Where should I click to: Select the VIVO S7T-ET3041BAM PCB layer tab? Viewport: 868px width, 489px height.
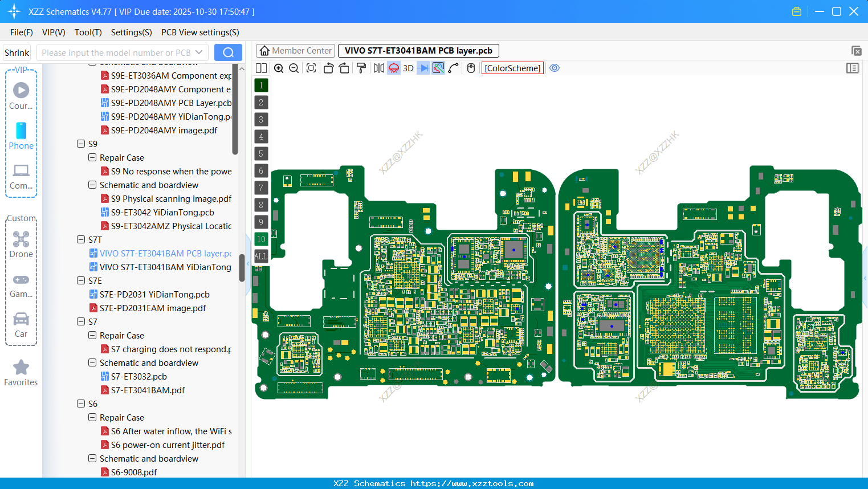pyautogui.click(x=418, y=50)
